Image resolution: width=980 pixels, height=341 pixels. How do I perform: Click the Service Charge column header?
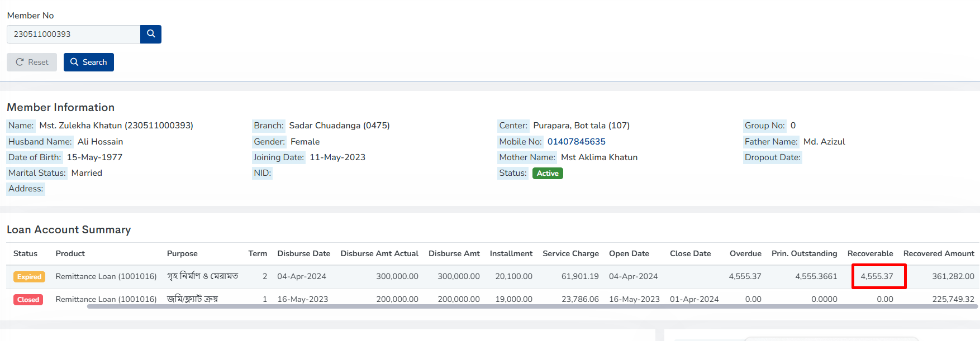(x=570, y=253)
